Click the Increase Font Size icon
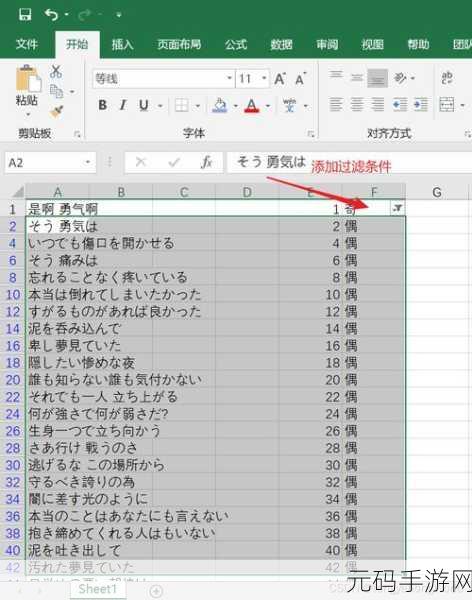This screenshot has width=472, height=600. click(280, 78)
